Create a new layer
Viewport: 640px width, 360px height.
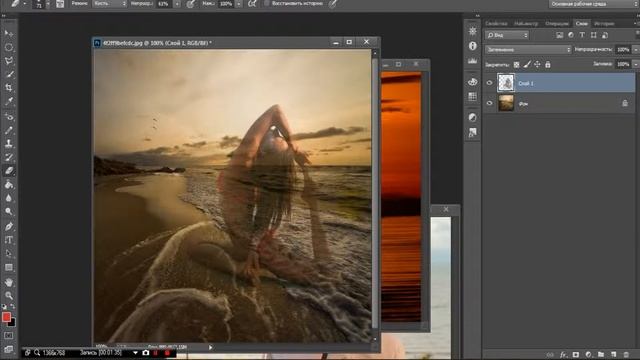(x=613, y=355)
